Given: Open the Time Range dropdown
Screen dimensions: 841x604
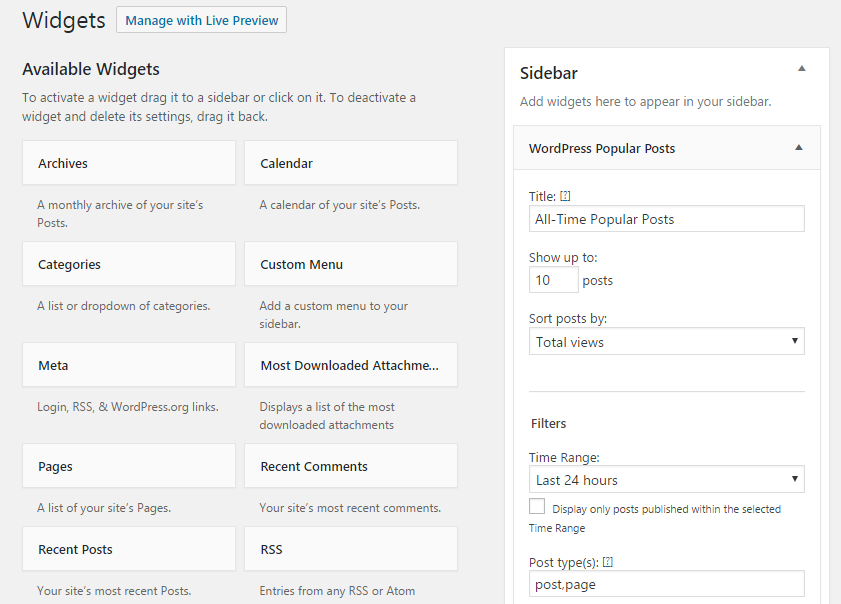Looking at the screenshot, I should pyautogui.click(x=667, y=480).
